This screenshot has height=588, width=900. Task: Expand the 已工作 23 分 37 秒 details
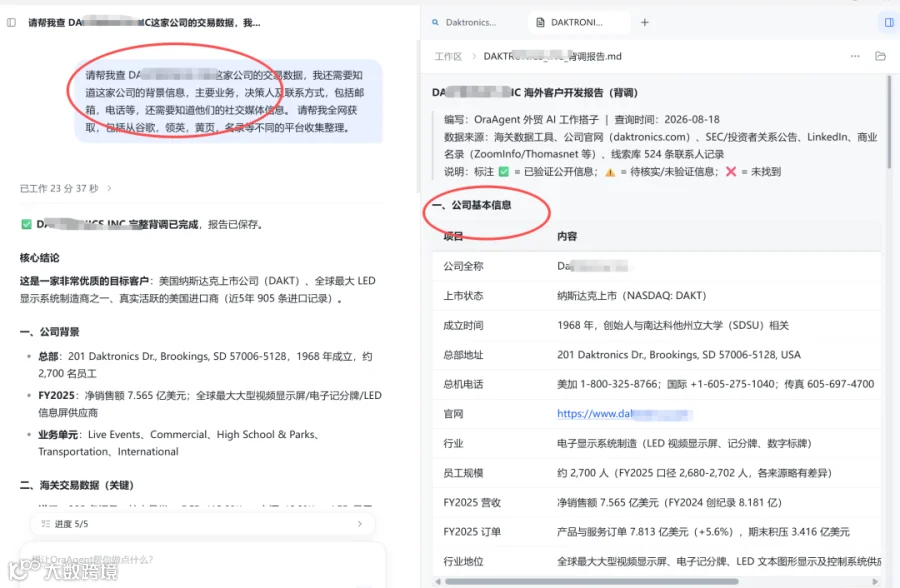pos(65,188)
